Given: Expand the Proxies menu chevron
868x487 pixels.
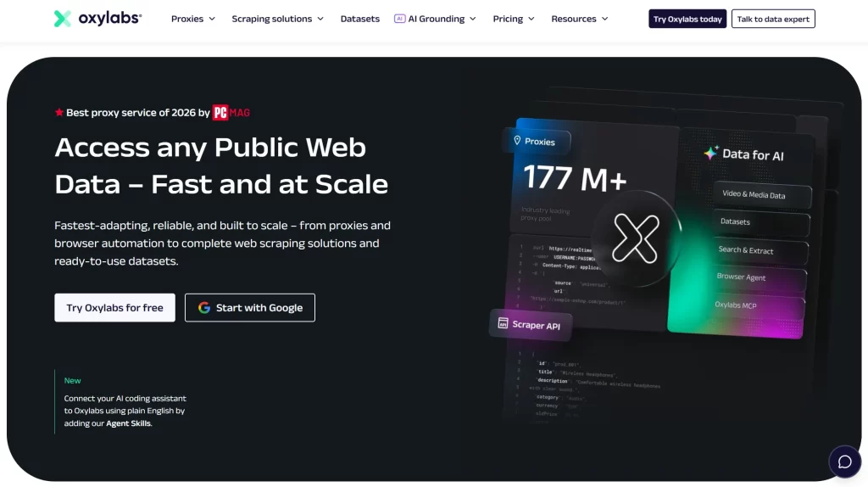Looking at the screenshot, I should pyautogui.click(x=211, y=19).
